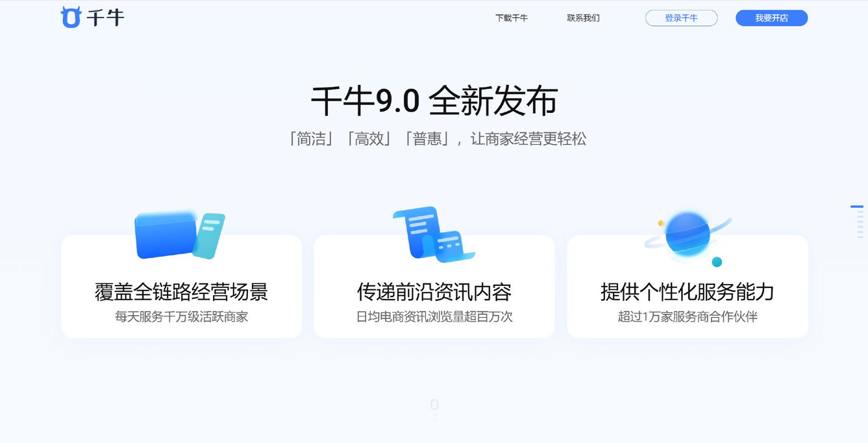Screen dimensions: 868x443
Task: Click the card title 提供个性化服务能力
Action: 688,292
